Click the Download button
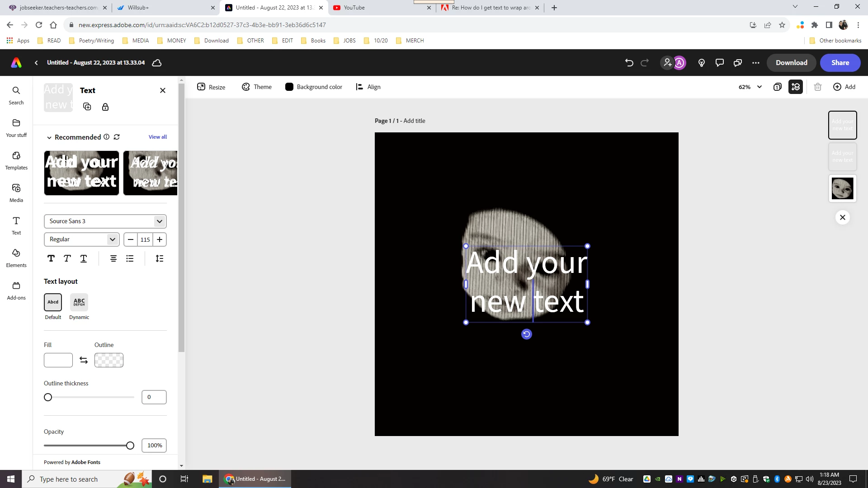This screenshot has width=868, height=488. pos(791,63)
